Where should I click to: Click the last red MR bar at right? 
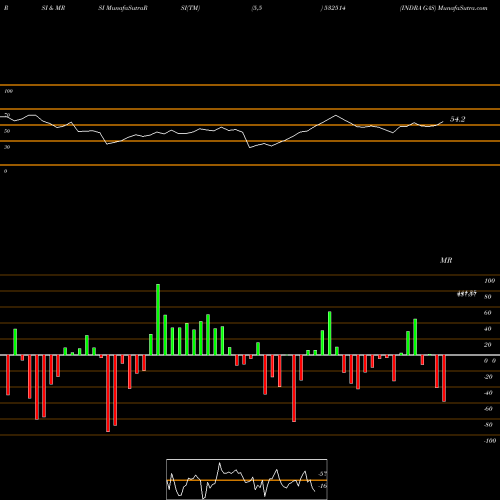(444, 378)
